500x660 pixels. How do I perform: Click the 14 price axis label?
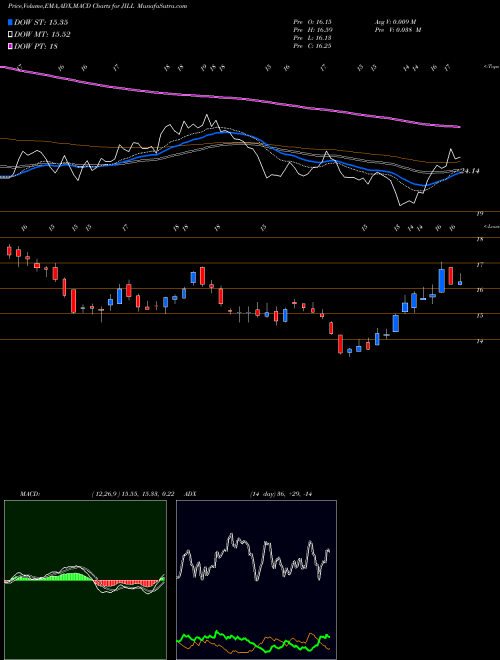(x=479, y=341)
